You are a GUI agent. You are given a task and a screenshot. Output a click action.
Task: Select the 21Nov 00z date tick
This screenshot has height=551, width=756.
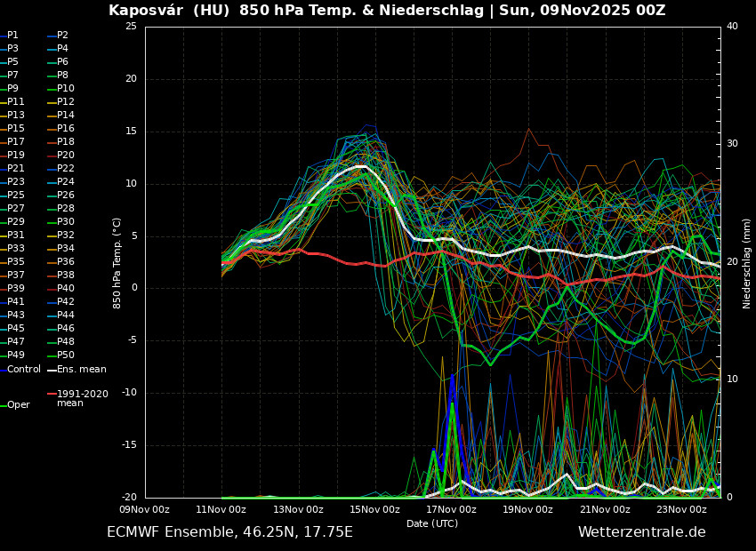605,509
